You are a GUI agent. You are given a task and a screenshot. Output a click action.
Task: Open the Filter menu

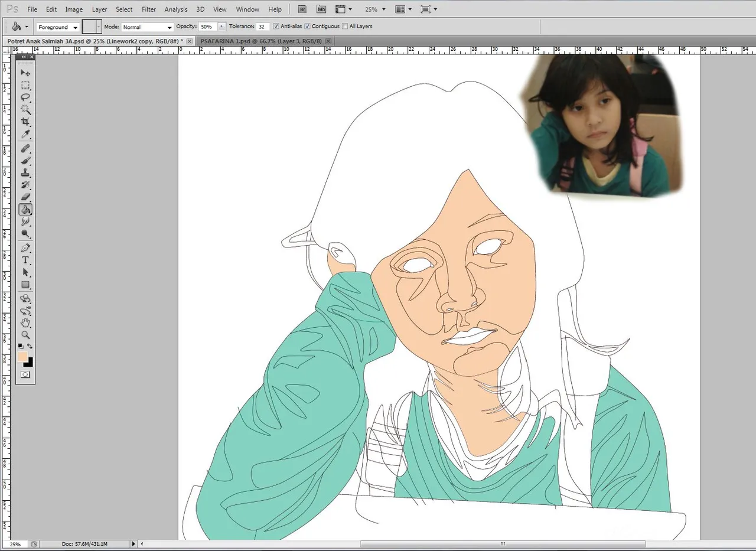pyautogui.click(x=149, y=9)
